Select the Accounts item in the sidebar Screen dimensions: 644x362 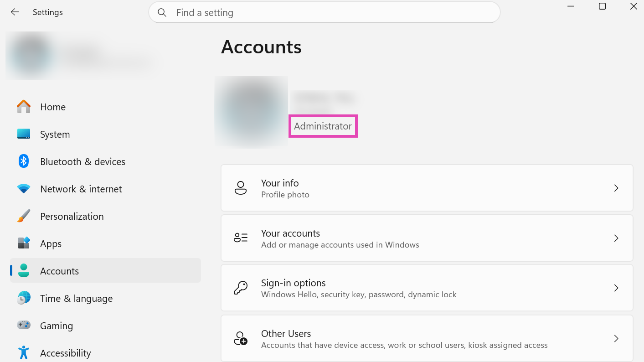[105, 270]
